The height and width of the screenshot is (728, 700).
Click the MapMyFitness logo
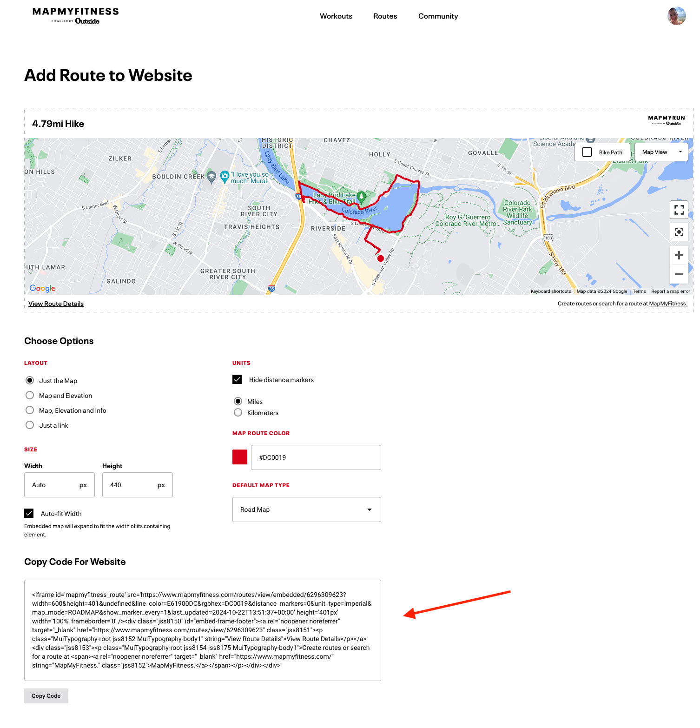point(76,15)
